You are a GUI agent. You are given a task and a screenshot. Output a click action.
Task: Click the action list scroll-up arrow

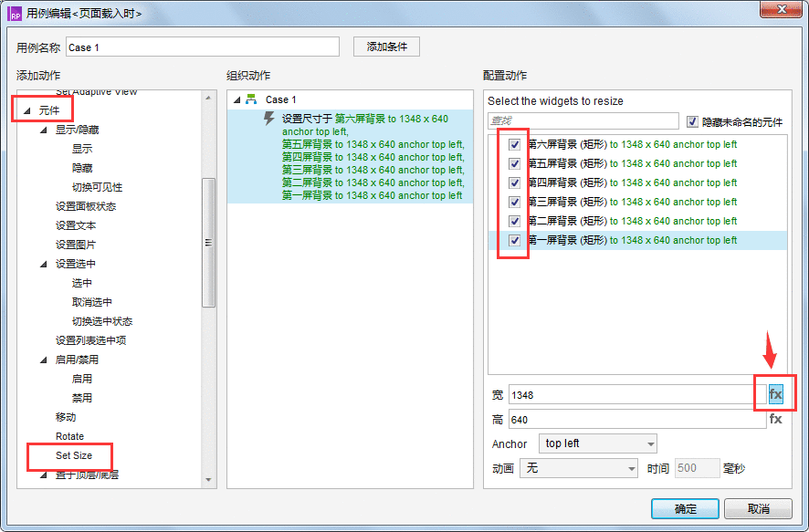[x=208, y=98]
